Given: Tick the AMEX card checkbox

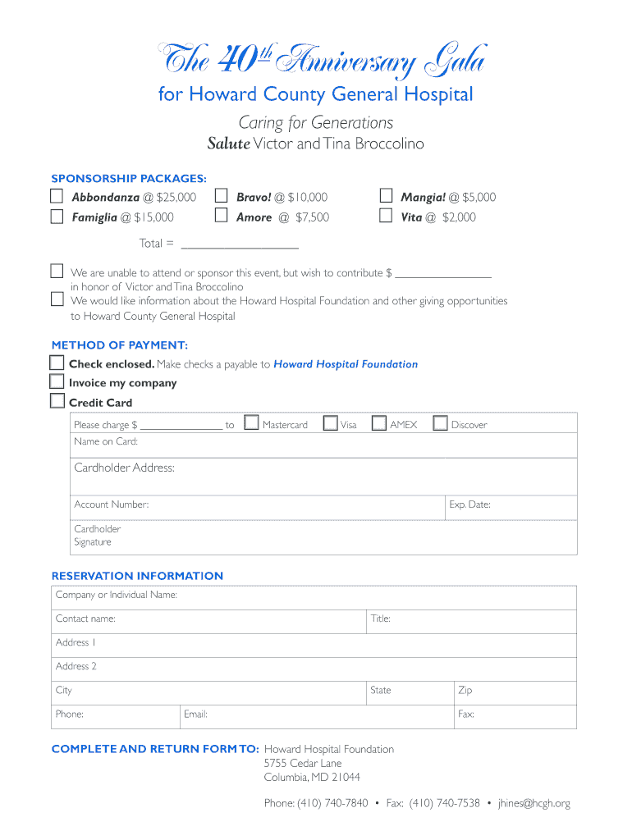Looking at the screenshot, I should 379,423.
